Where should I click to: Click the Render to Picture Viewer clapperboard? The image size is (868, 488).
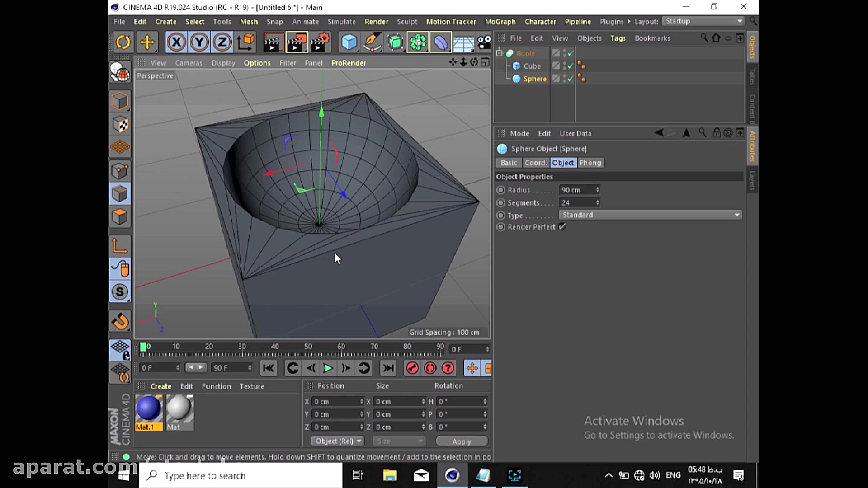pyautogui.click(x=296, y=42)
